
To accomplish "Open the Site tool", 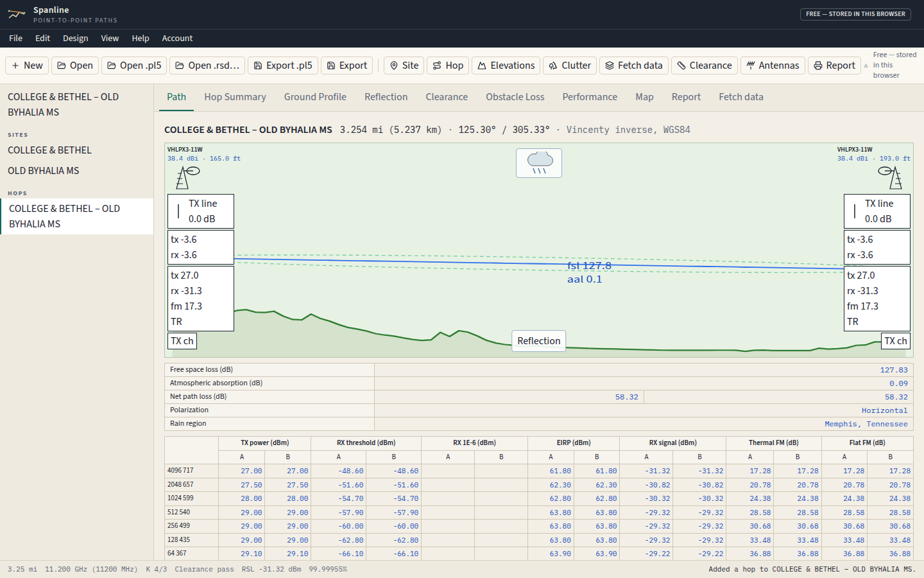I will point(404,66).
